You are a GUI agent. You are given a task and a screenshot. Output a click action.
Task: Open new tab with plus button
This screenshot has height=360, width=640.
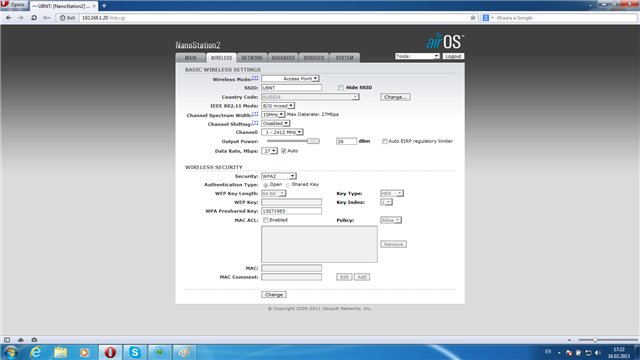click(x=104, y=6)
